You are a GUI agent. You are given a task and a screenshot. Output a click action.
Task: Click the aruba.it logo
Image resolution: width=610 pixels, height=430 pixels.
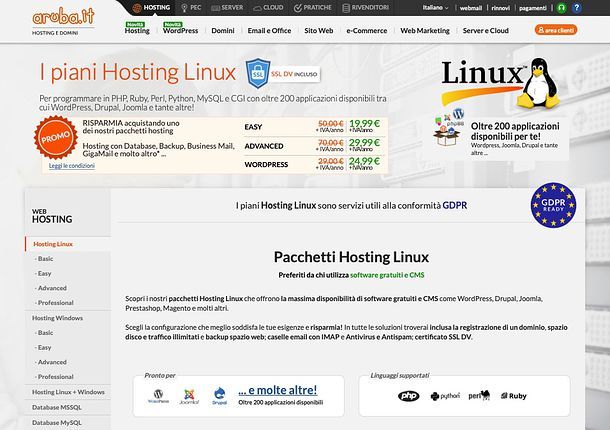[x=63, y=21]
